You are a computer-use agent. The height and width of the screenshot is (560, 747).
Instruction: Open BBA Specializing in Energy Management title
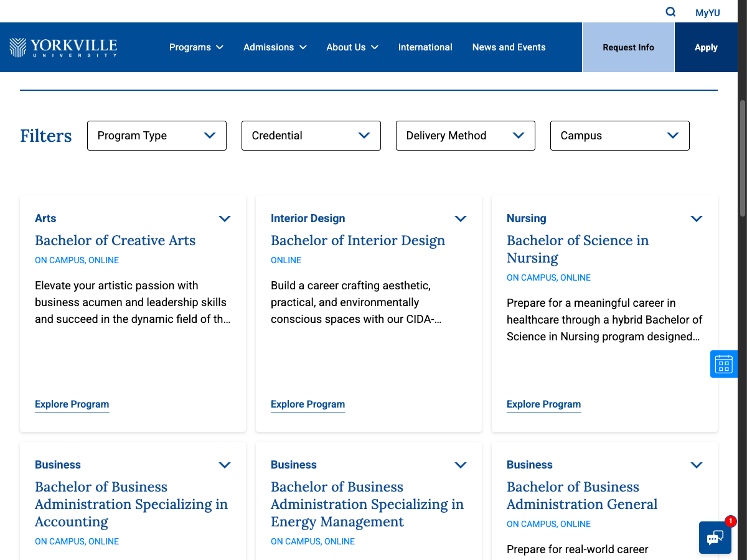point(367,504)
